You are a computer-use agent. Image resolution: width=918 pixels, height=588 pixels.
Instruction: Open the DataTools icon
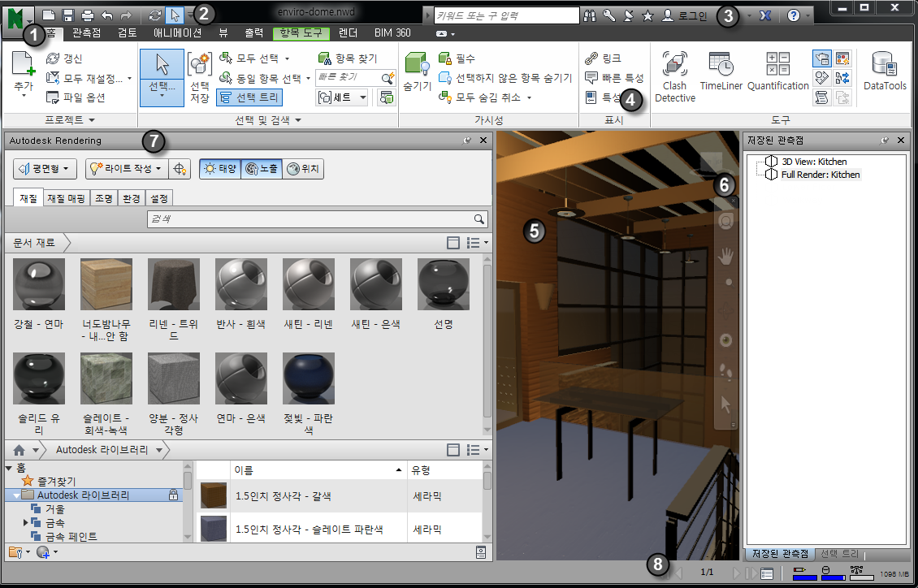(885, 71)
